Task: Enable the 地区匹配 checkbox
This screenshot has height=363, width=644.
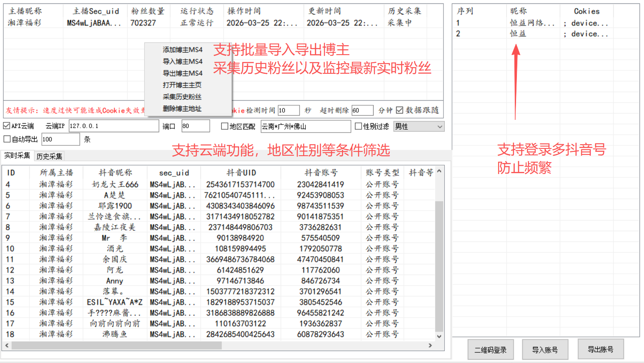Action: pyautogui.click(x=225, y=126)
